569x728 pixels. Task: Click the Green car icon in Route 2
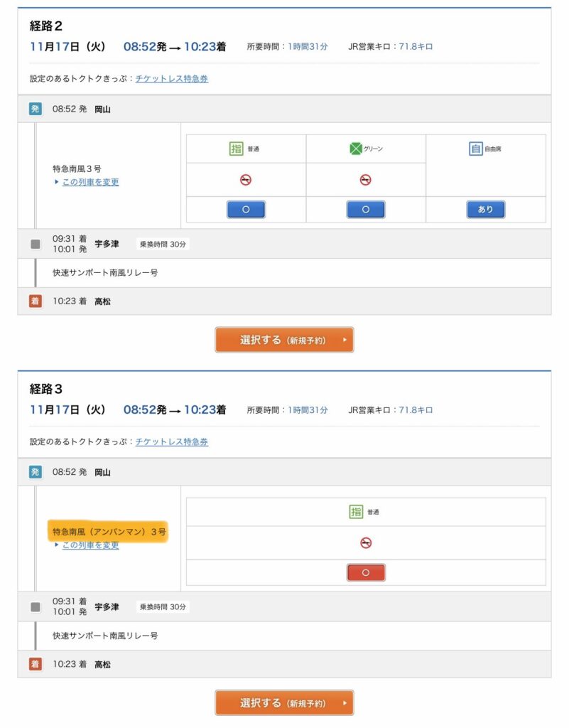point(356,149)
